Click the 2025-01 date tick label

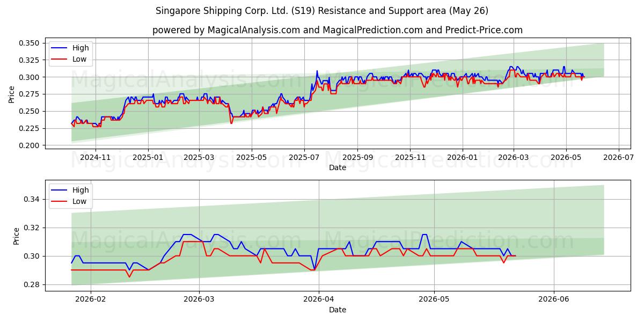148,157
